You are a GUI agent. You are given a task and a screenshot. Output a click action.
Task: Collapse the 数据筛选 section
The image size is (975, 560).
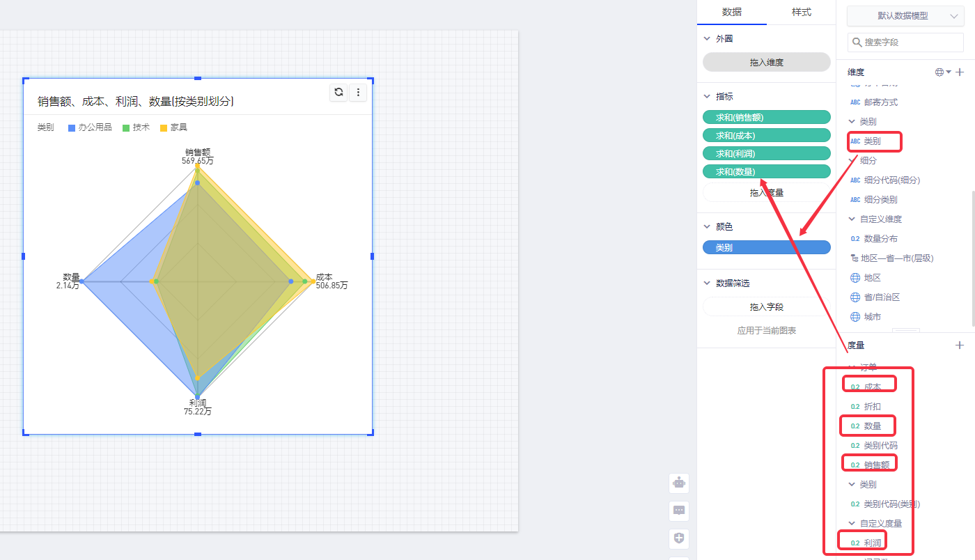click(708, 283)
